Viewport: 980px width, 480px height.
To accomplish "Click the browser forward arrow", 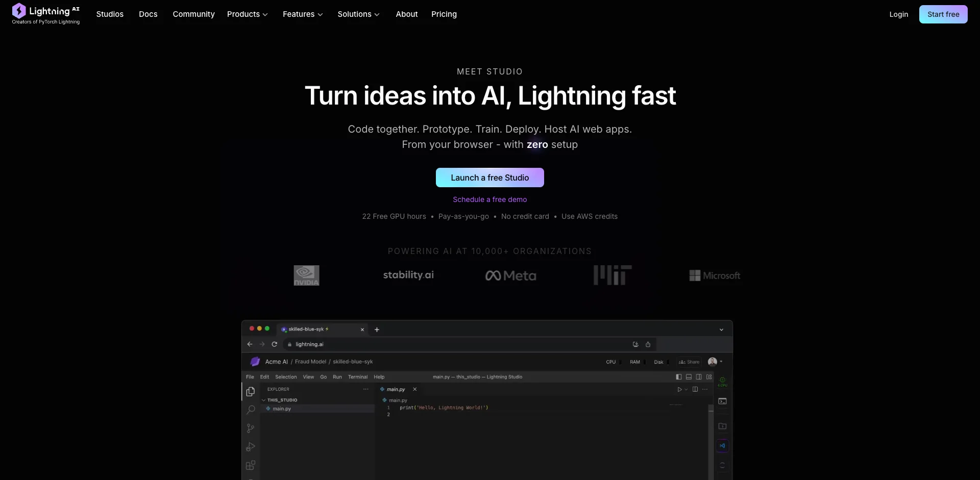I will (262, 344).
